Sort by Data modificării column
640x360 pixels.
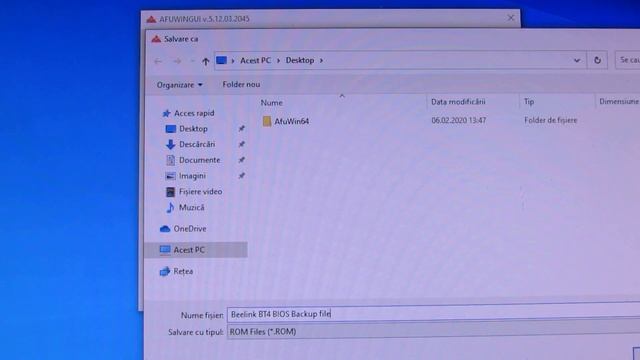pyautogui.click(x=458, y=102)
